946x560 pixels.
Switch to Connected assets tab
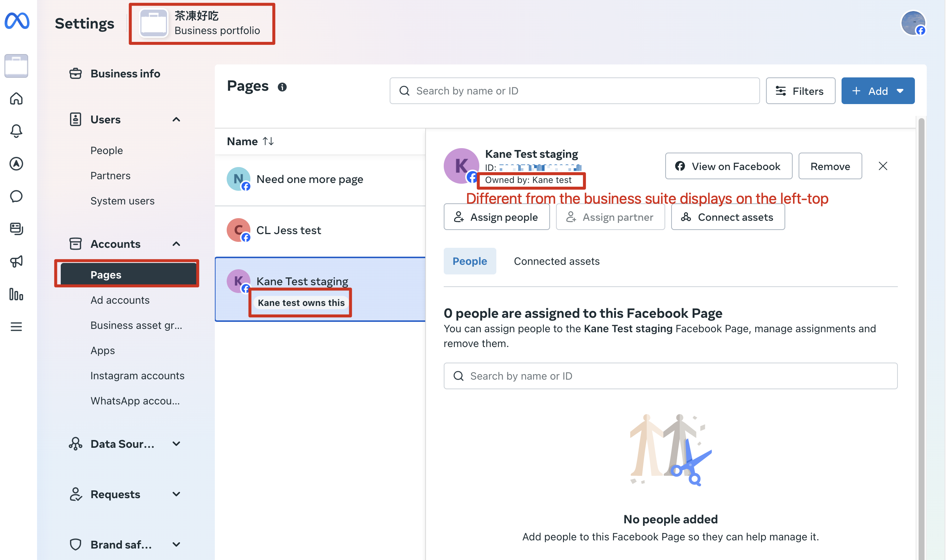click(557, 261)
